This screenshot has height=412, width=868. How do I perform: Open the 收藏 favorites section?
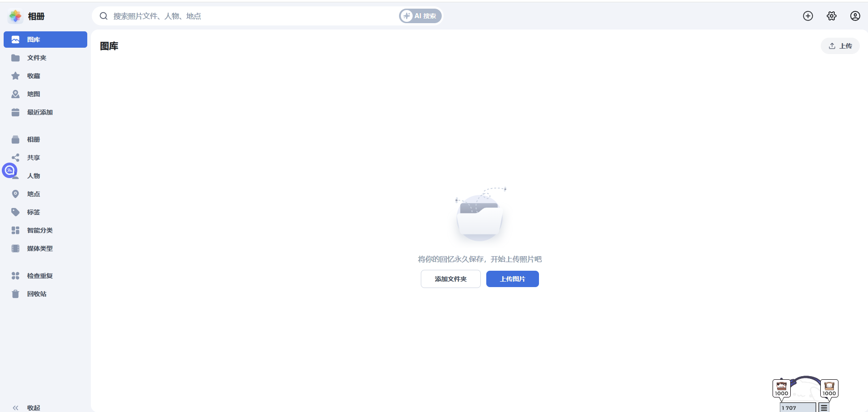click(33, 75)
